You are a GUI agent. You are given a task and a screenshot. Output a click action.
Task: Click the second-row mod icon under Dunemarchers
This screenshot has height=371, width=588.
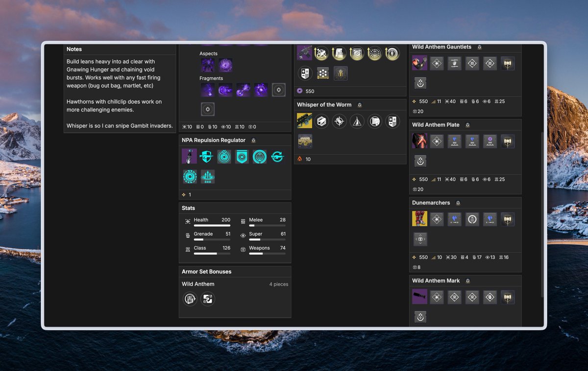[420, 239]
